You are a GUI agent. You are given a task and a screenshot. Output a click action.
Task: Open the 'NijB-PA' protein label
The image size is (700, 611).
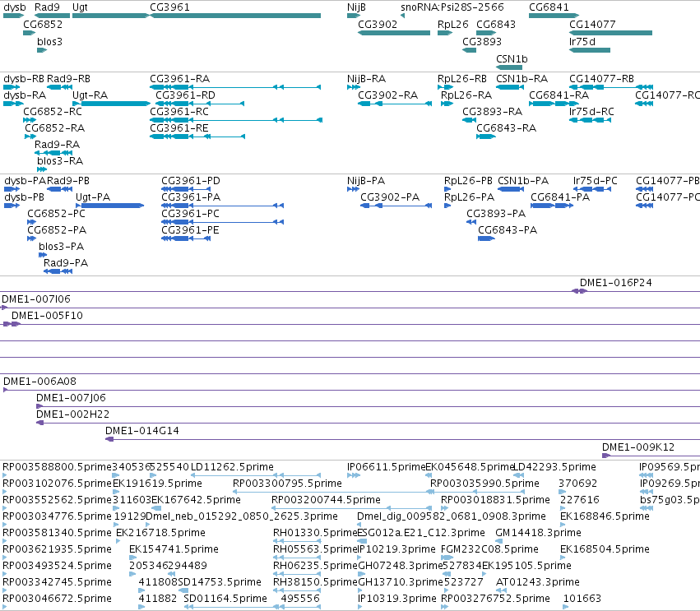pos(366,181)
